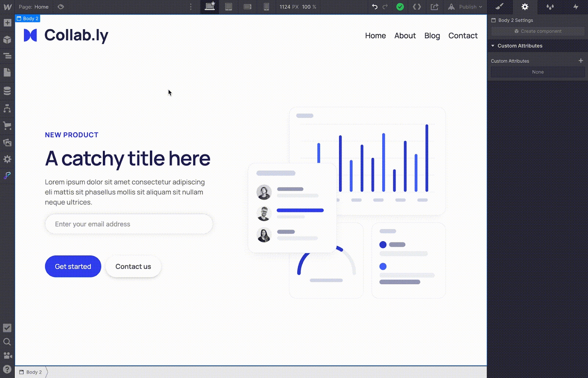Switch to the Style panel brush tab
Viewport: 588px width, 378px height.
[499, 7]
